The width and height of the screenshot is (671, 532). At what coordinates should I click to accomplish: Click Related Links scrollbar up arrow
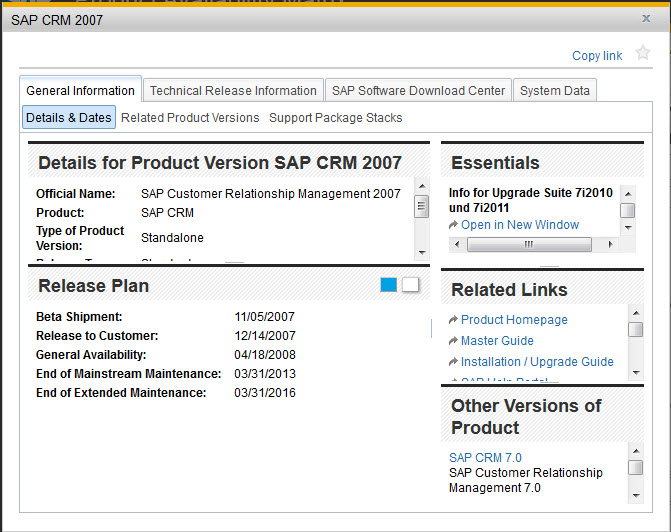(x=636, y=313)
